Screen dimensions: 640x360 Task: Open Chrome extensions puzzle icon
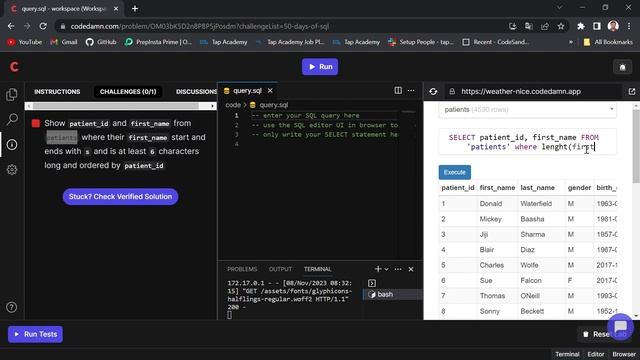tap(580, 26)
